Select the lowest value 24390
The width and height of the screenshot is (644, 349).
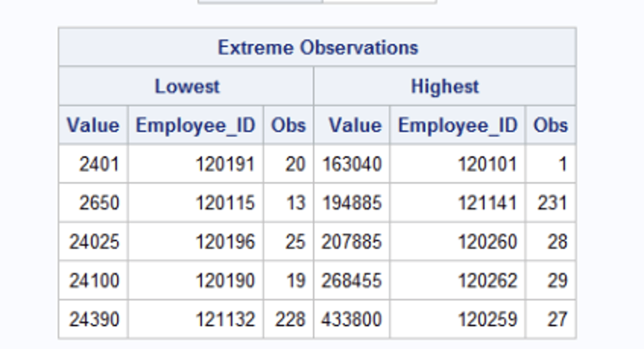click(94, 320)
